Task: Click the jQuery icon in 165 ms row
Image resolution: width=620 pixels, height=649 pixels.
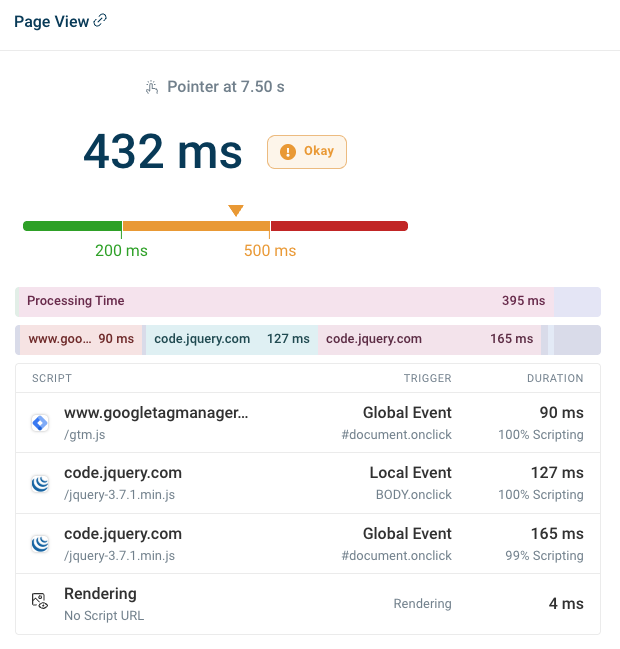Action: coord(40,544)
